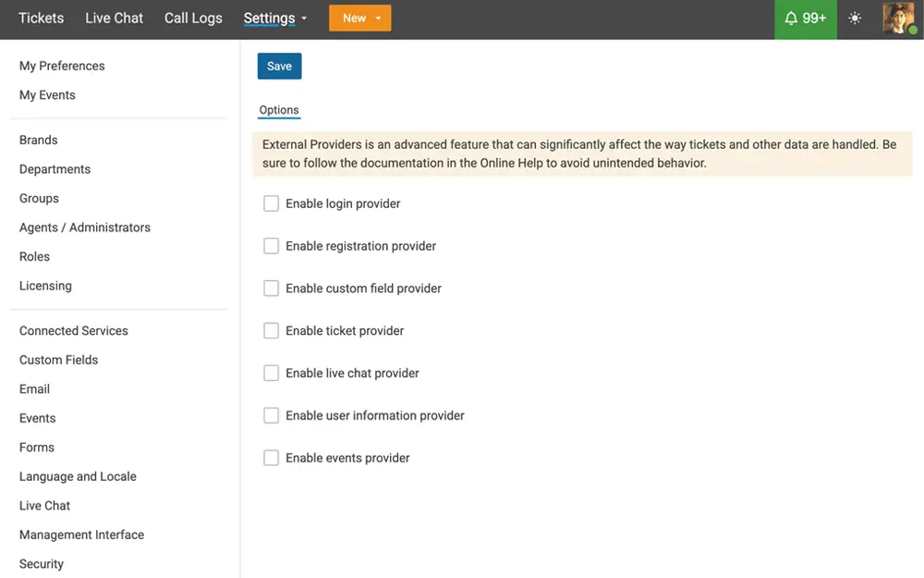Open Roles settings page

pyautogui.click(x=34, y=256)
